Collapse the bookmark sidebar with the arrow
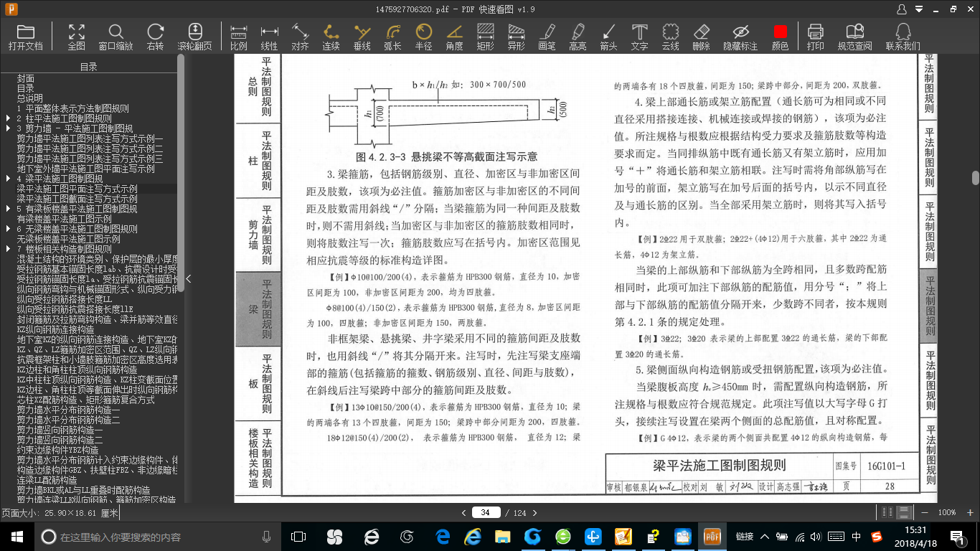 [x=188, y=278]
